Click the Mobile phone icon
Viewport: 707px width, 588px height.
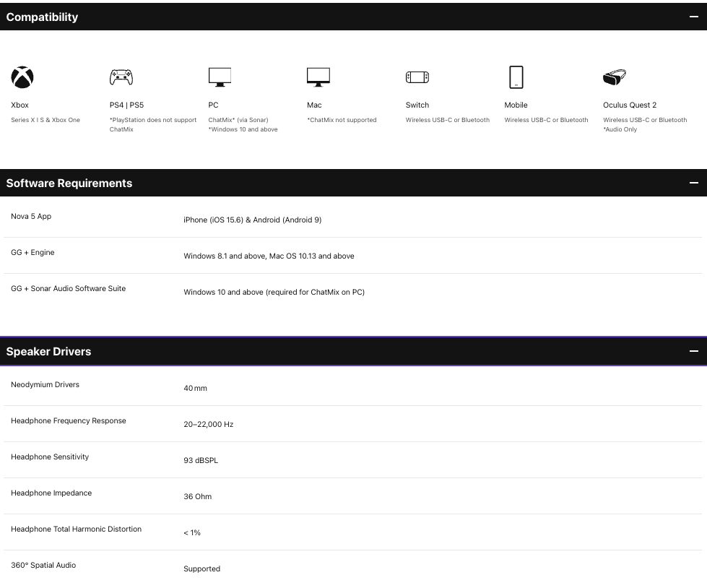(516, 77)
